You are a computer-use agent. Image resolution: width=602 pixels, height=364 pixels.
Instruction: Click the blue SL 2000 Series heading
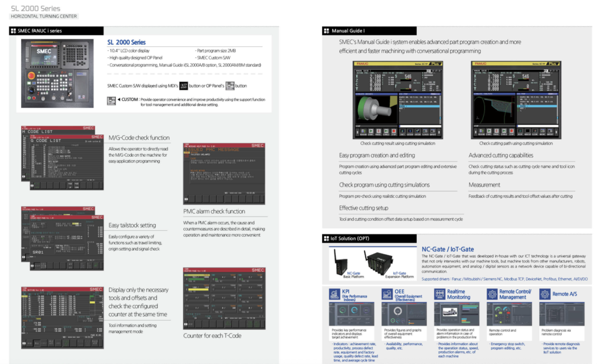tap(126, 42)
